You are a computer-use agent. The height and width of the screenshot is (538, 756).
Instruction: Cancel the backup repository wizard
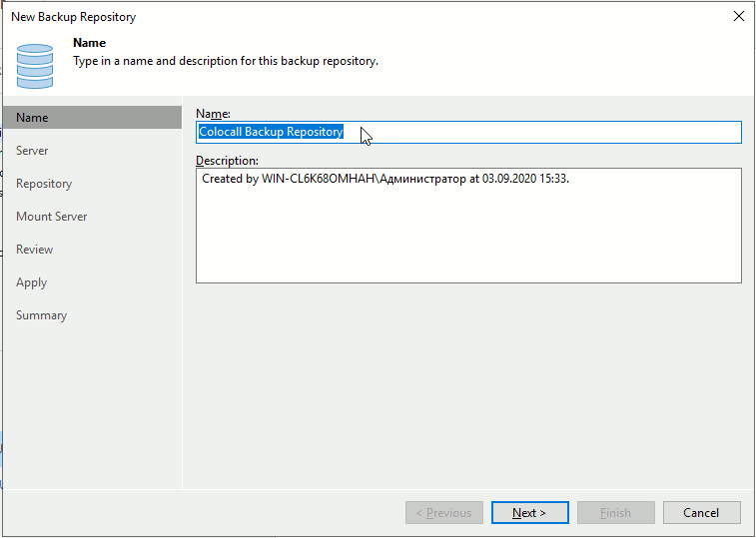tap(701, 513)
